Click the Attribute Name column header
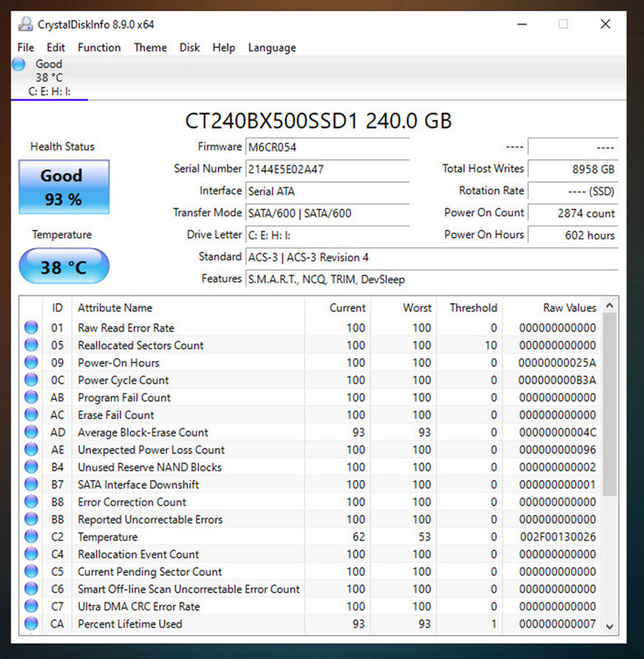 click(188, 307)
